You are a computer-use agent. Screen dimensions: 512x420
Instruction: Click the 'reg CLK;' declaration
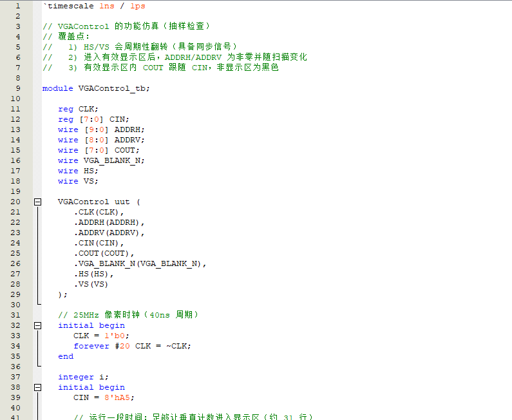78,109
